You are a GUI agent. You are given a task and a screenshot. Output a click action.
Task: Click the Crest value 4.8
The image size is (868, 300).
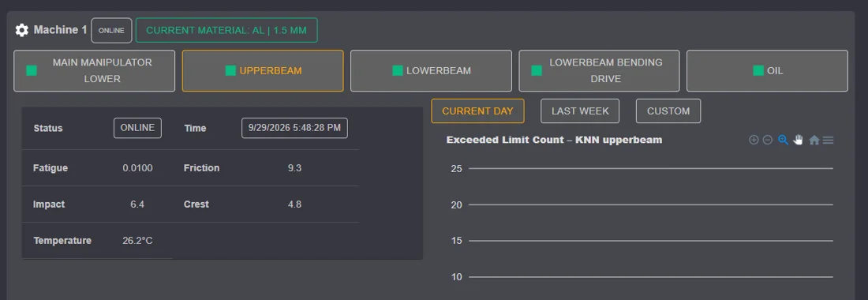point(294,204)
